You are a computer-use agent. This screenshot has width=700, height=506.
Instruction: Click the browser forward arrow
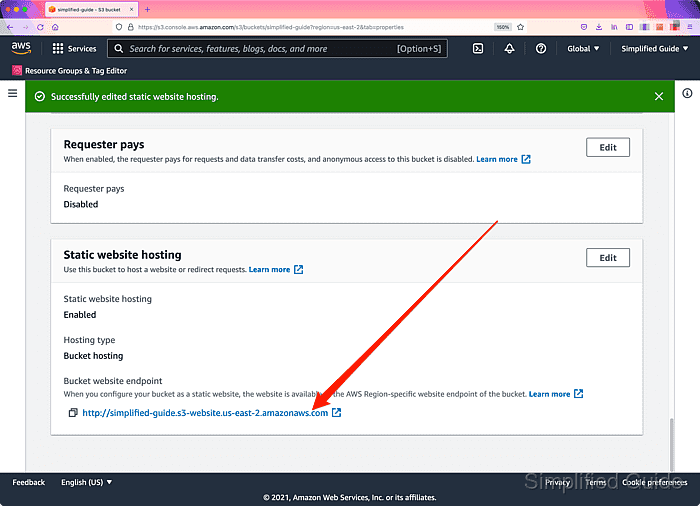pyautogui.click(x=25, y=27)
